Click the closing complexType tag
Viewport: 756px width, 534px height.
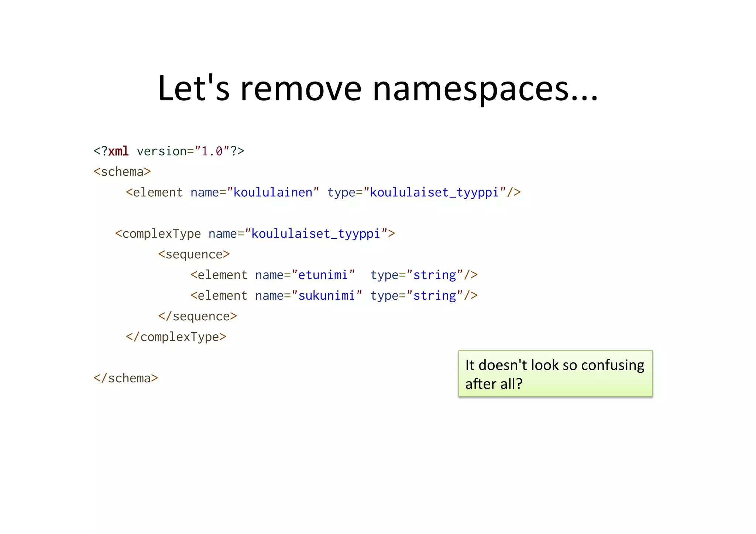coord(176,337)
